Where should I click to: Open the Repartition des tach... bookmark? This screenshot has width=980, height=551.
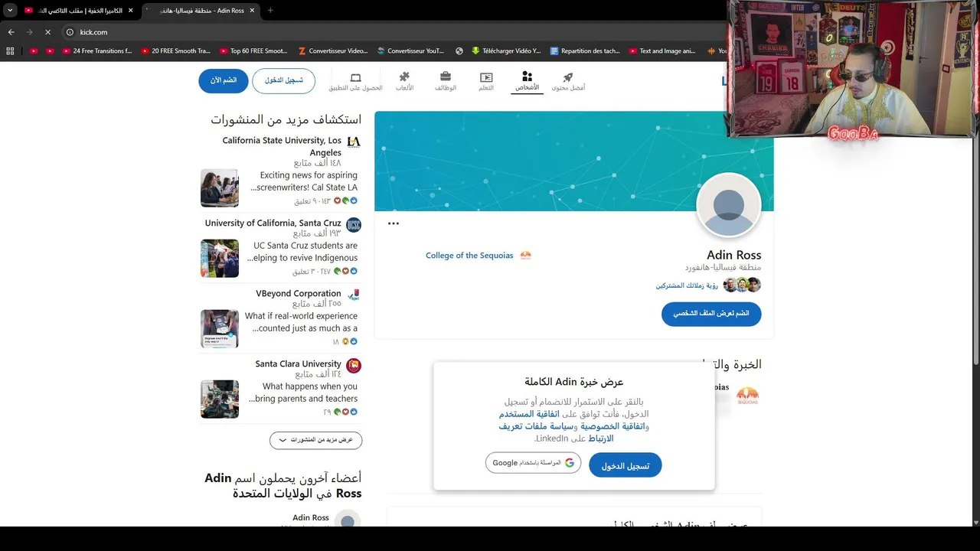[x=586, y=51]
